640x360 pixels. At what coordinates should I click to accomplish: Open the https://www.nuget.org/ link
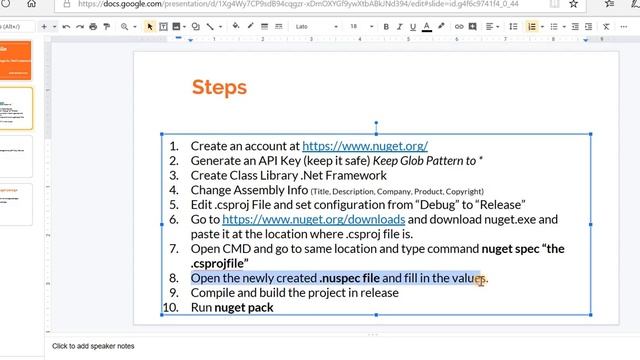tap(365, 146)
